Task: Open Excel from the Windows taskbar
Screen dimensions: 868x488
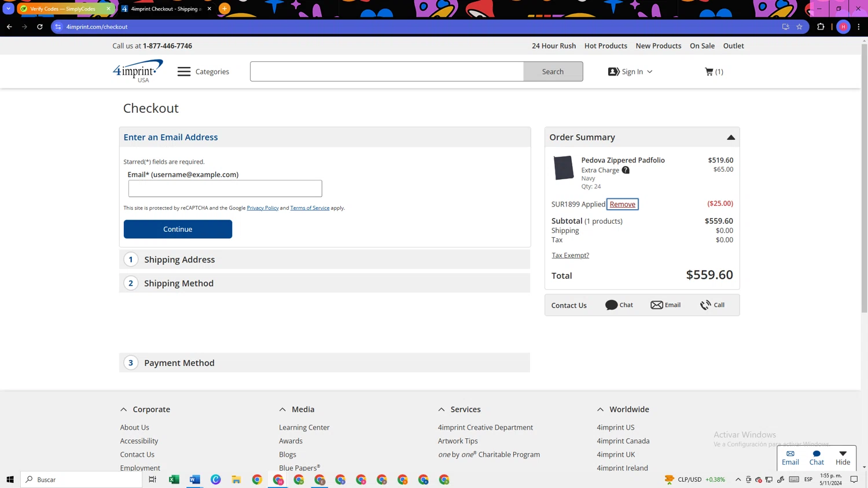Action: pyautogui.click(x=174, y=479)
